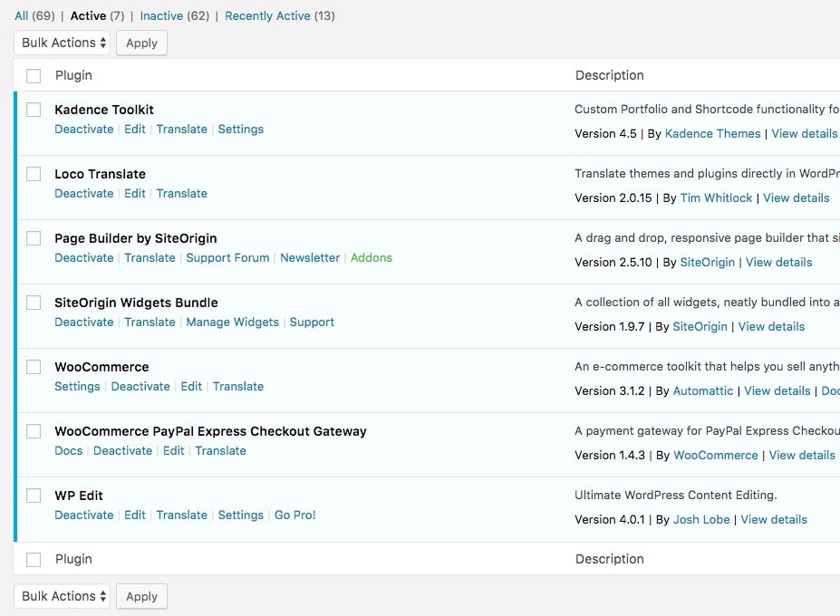View details for SiteOrigin Widgets Bundle
Image resolution: width=840 pixels, height=616 pixels.
pyautogui.click(x=771, y=326)
